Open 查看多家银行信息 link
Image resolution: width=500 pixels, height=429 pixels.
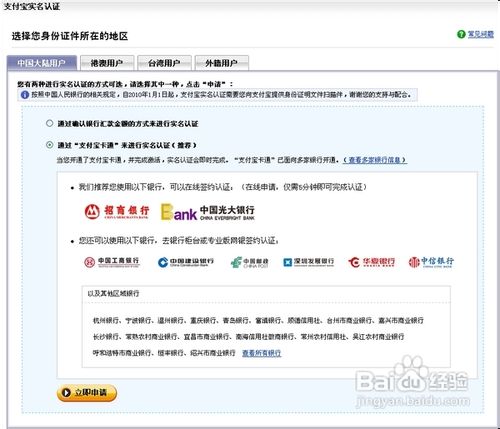pyautogui.click(x=375, y=160)
